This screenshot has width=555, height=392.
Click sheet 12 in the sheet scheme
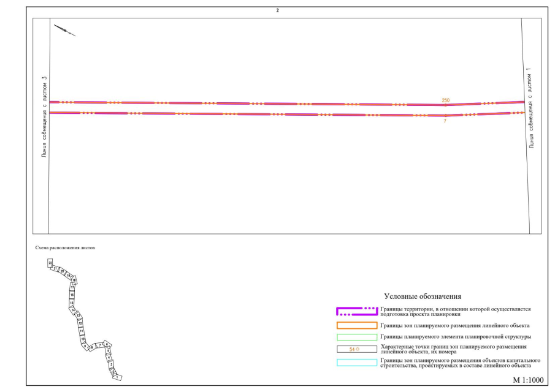(x=80, y=323)
